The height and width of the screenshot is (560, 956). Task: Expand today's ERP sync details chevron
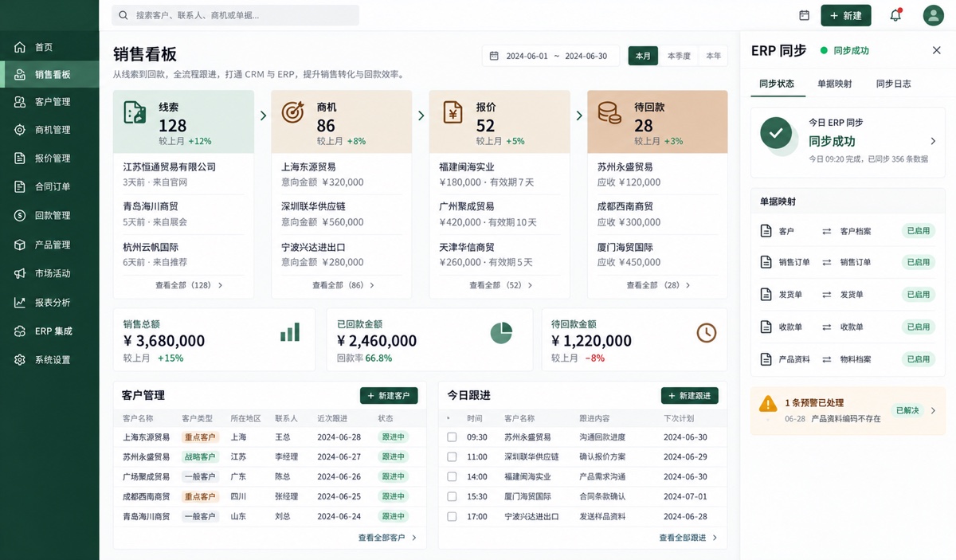click(x=933, y=141)
